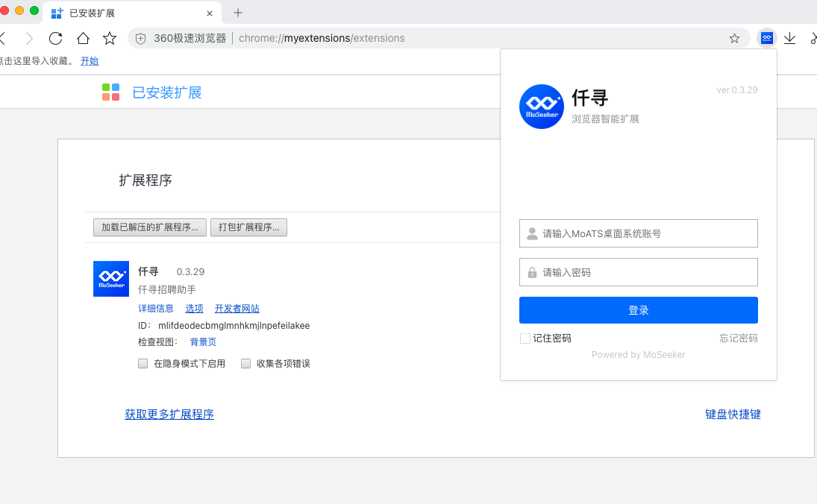Click the browser forward arrow
Screen dimensions: 817x504
click(x=29, y=38)
